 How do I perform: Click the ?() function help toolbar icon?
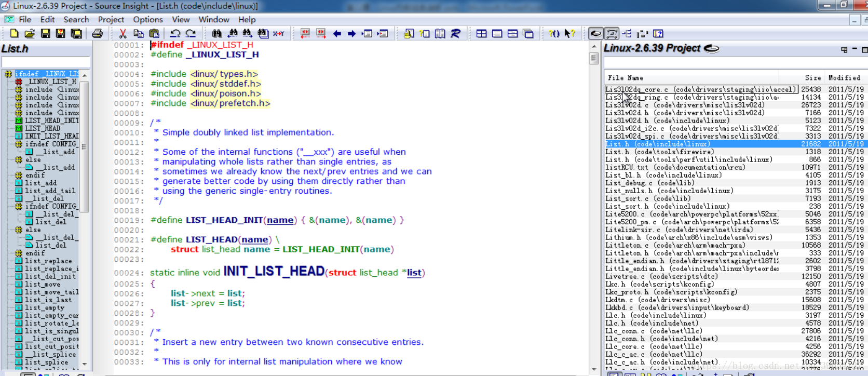pyautogui.click(x=554, y=34)
